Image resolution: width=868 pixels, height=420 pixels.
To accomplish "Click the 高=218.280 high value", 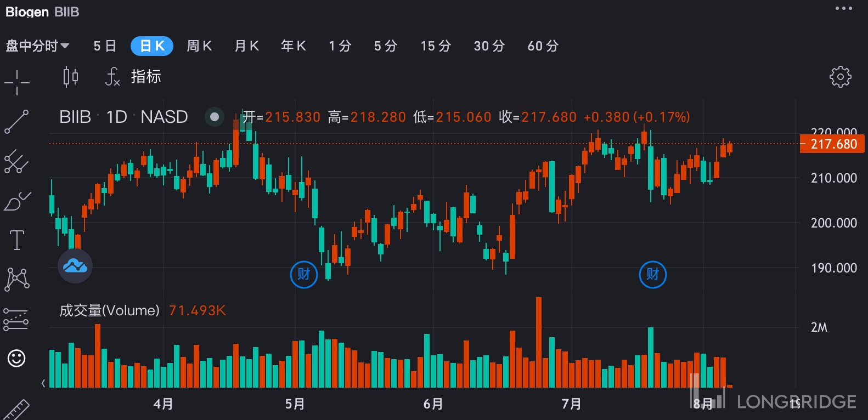I will (x=367, y=117).
